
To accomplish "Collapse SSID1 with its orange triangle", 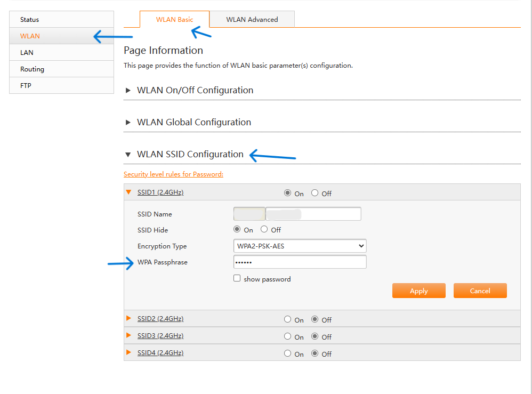I will [x=128, y=192].
